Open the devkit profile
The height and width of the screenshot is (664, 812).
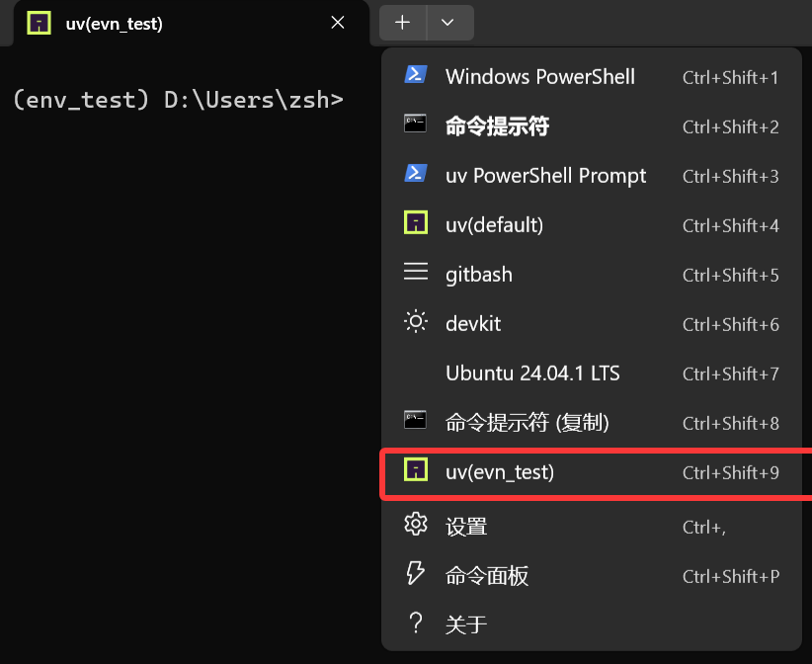[x=592, y=324]
